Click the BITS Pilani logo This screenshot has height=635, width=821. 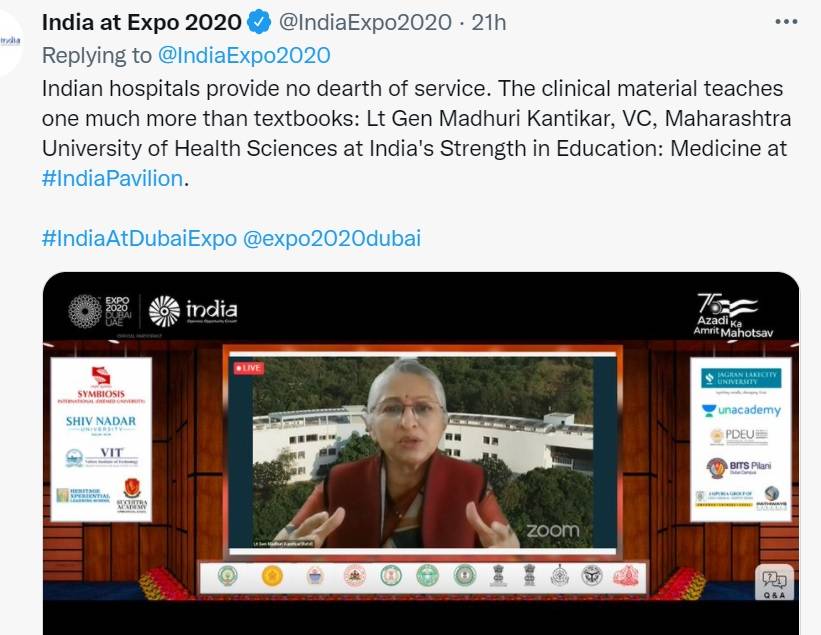tap(739, 467)
